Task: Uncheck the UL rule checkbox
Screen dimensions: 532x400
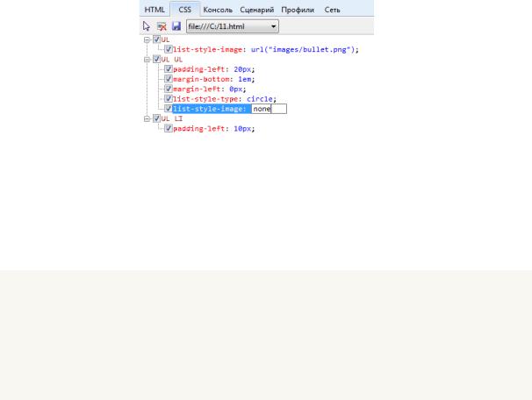Action: tap(156, 39)
